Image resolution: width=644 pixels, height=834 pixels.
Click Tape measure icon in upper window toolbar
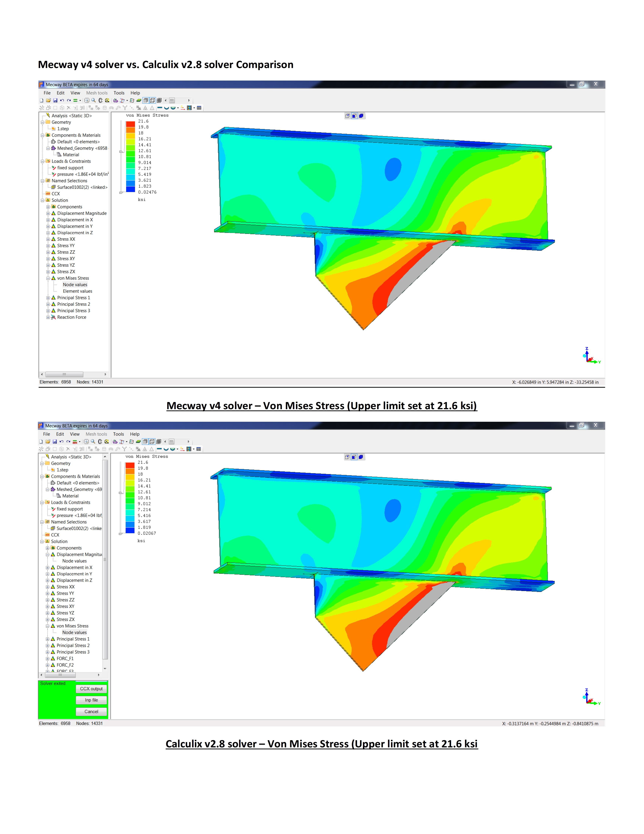[x=107, y=100]
